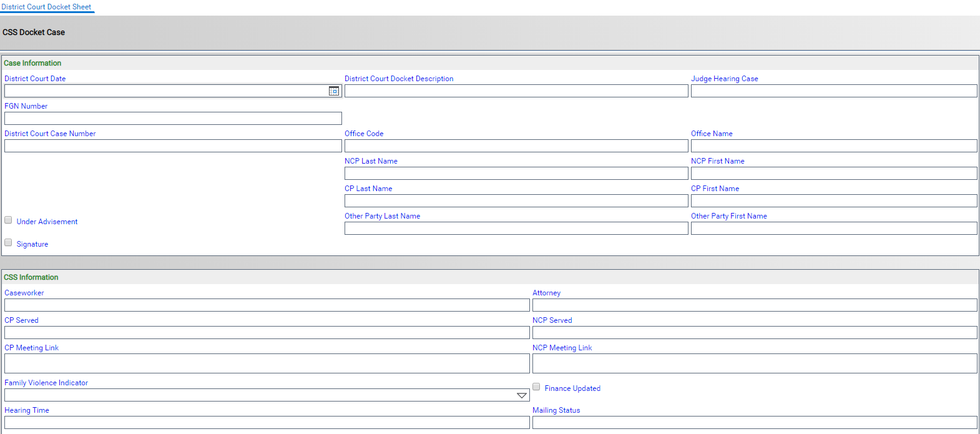Select the CP Served input field
The image size is (980, 434).
(267, 333)
